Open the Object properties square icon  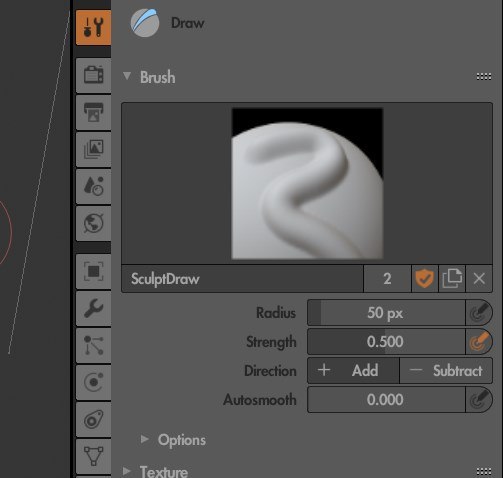tap(94, 271)
